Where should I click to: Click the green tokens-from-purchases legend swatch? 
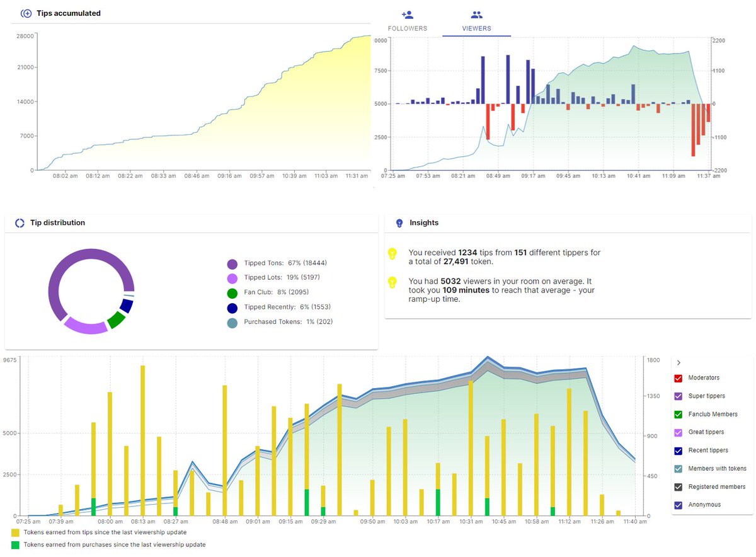[15, 545]
